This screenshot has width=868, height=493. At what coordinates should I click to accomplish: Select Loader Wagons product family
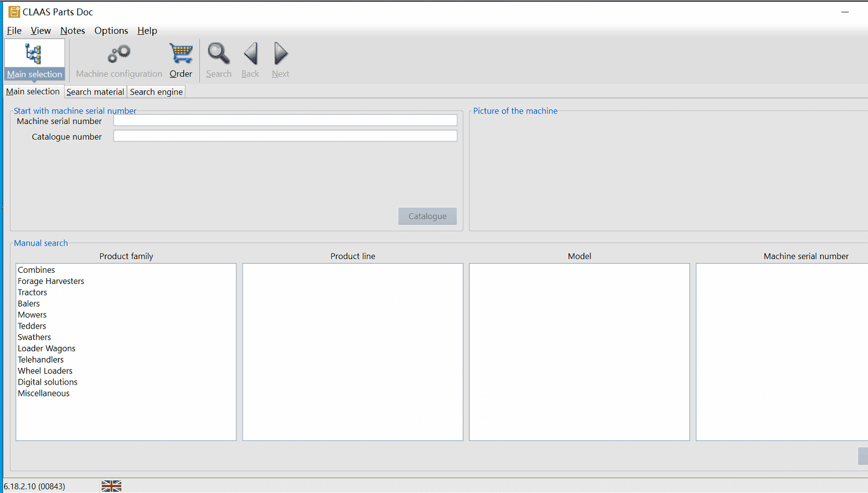[x=46, y=348]
